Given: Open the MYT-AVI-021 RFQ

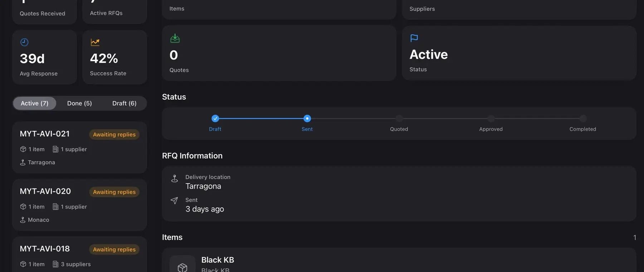Looking at the screenshot, I should [79, 147].
